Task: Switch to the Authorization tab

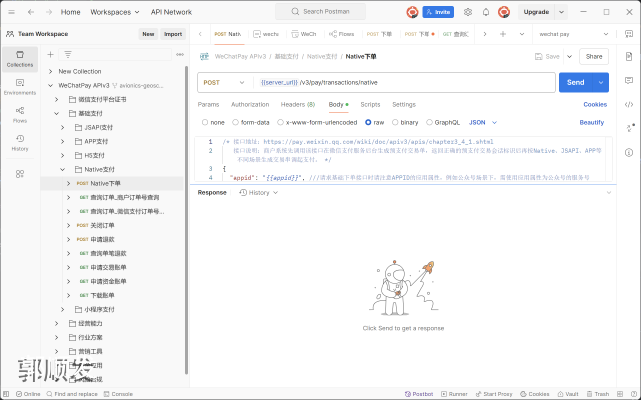Action: click(x=250, y=104)
